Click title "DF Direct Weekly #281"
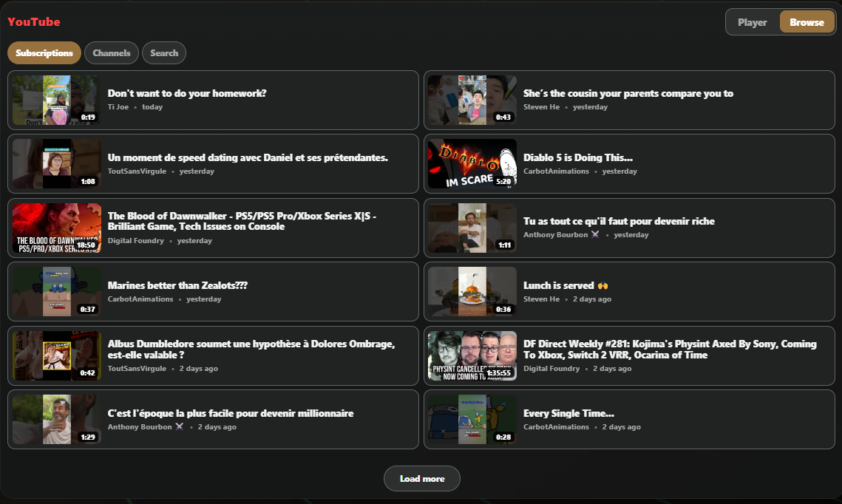The image size is (842, 504). point(670,350)
